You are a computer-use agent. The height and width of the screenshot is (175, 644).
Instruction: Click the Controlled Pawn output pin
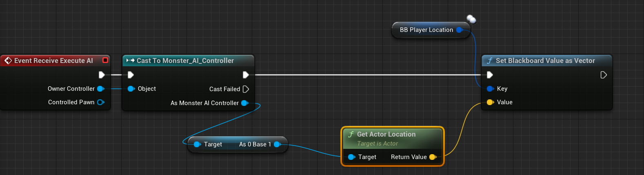tap(100, 102)
